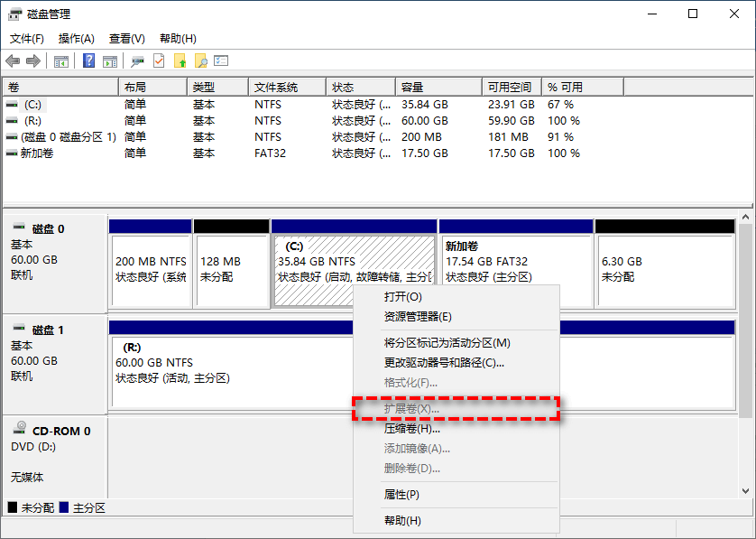Click the back arrow toolbar icon
The height and width of the screenshot is (539, 756).
click(x=13, y=61)
